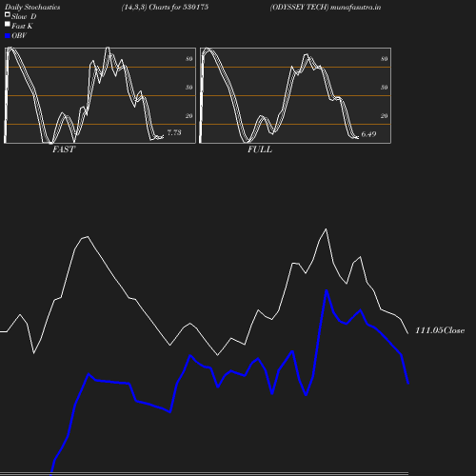The width and height of the screenshot is (476, 476).
Task: Click the 50 level label in FULL chart
Action: pyautogui.click(x=385, y=88)
